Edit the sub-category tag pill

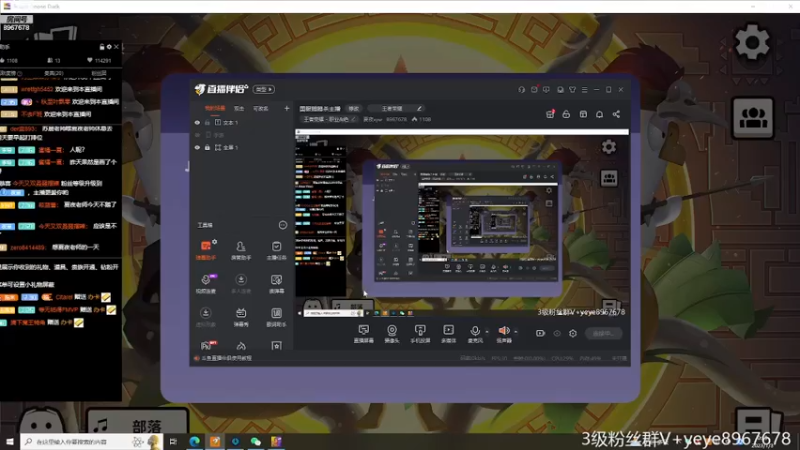click(x=329, y=119)
